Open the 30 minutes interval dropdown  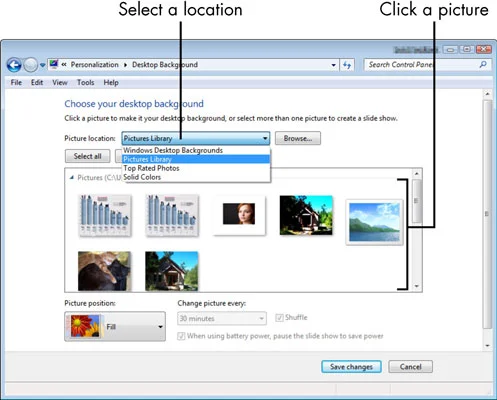pyautogui.click(x=222, y=318)
